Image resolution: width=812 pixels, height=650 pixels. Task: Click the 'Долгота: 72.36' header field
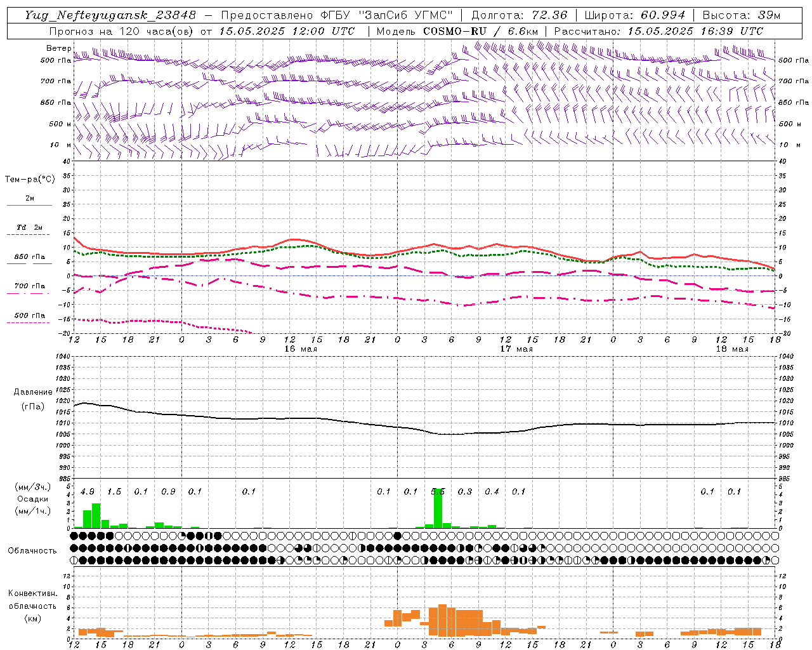[520, 15]
